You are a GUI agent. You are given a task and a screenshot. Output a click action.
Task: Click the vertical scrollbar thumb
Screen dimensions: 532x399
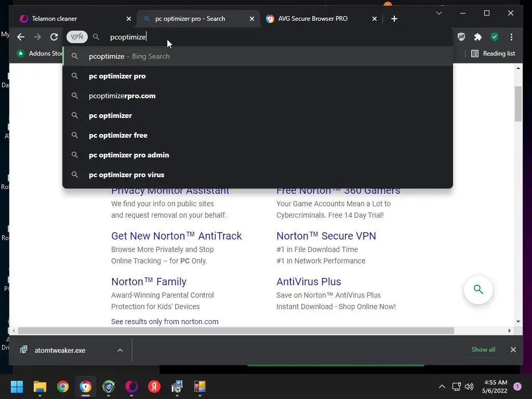click(518, 104)
